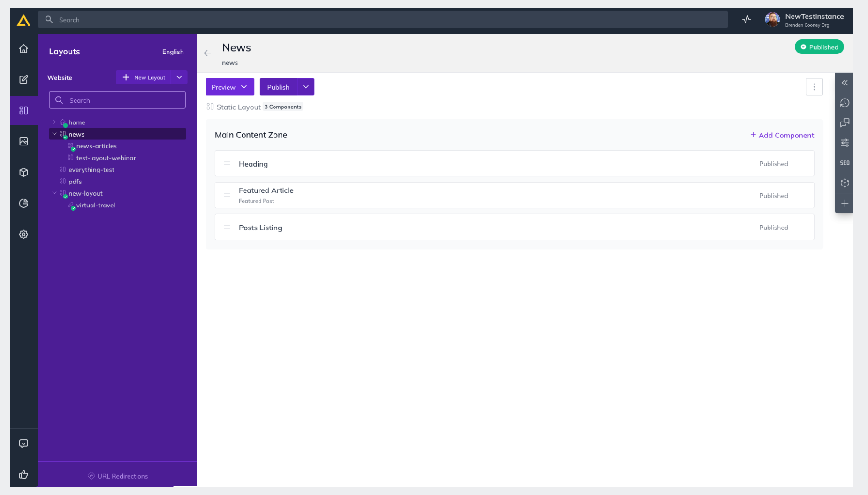Select the everything-test layout
Image resolution: width=868 pixels, height=495 pixels.
click(91, 170)
